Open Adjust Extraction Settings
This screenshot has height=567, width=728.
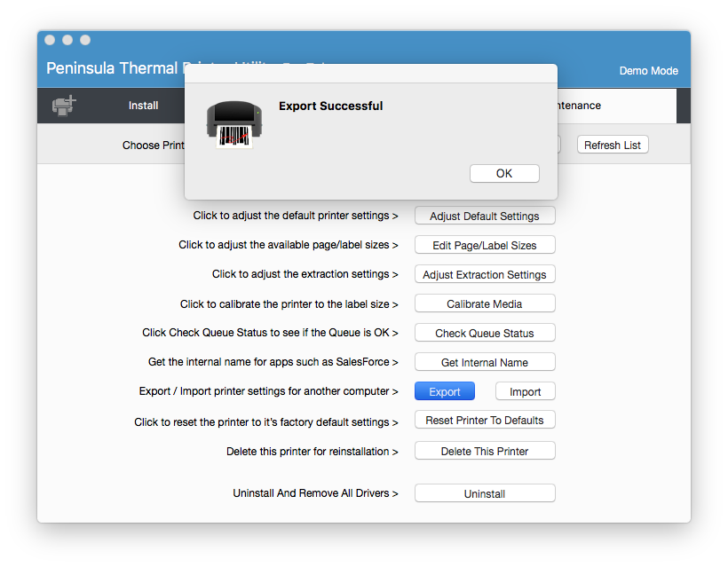(x=485, y=274)
